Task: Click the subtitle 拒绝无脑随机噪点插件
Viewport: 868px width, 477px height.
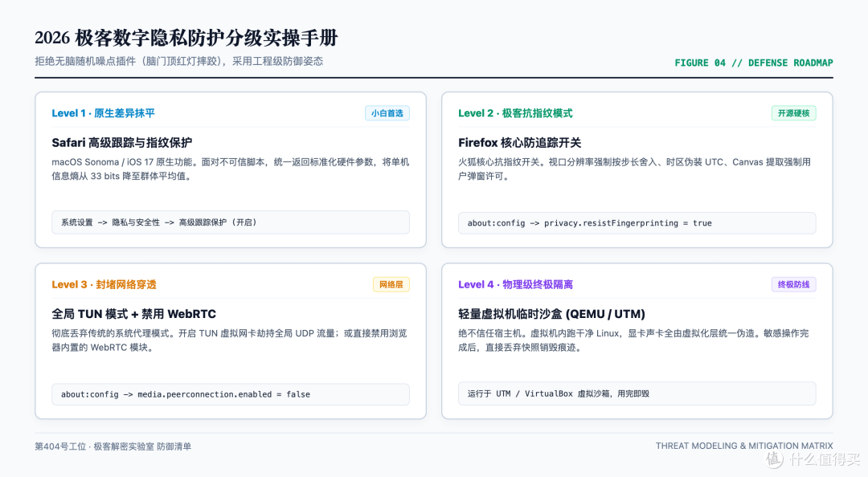Action: coord(178,61)
